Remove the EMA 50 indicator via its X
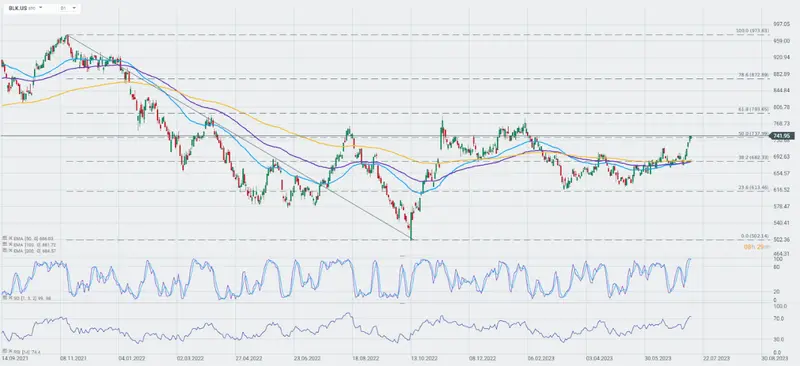 [x=10, y=239]
